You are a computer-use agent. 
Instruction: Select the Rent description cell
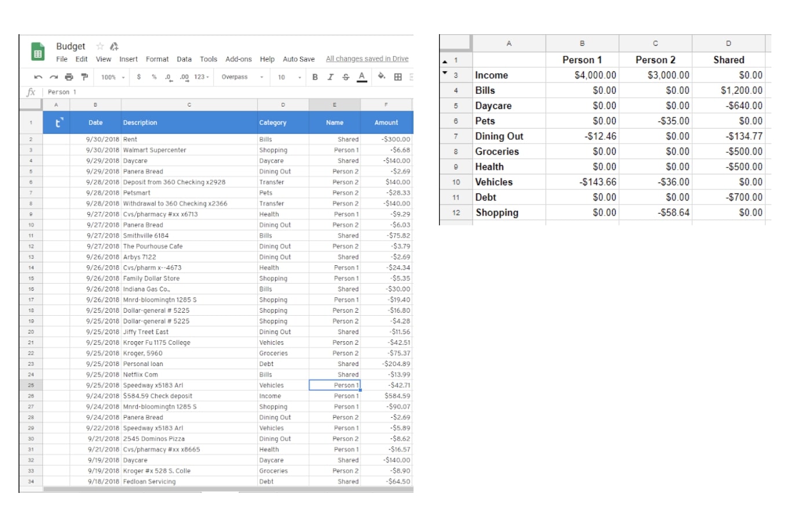pyautogui.click(x=189, y=140)
